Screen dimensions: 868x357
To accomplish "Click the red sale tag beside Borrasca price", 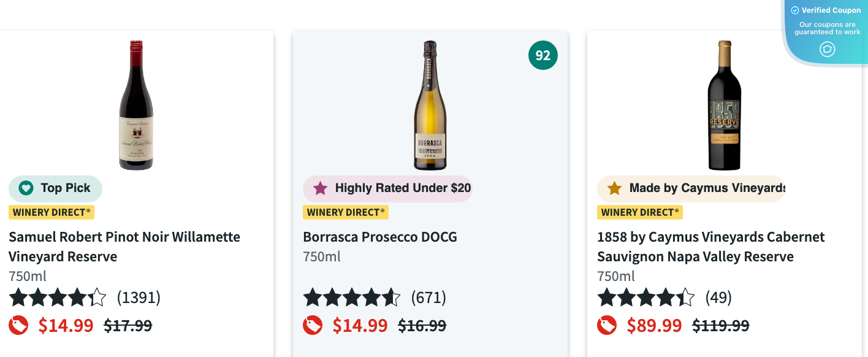I will (x=313, y=325).
